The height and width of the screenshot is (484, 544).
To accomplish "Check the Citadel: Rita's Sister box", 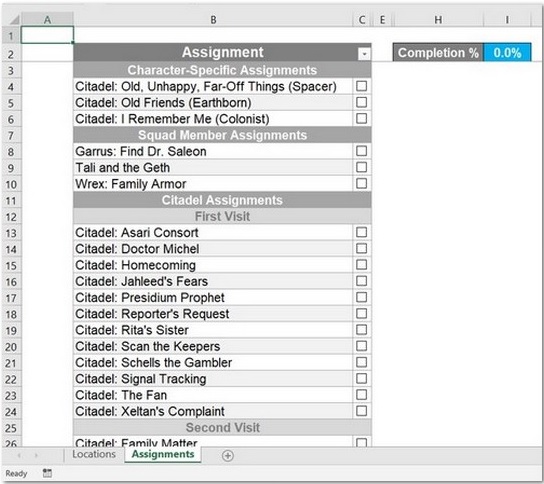I will click(361, 330).
